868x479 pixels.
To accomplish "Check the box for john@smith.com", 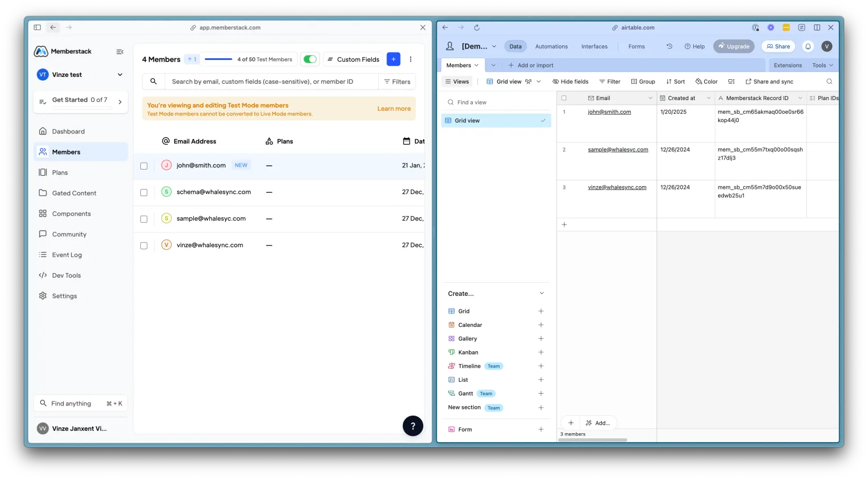I will [144, 166].
